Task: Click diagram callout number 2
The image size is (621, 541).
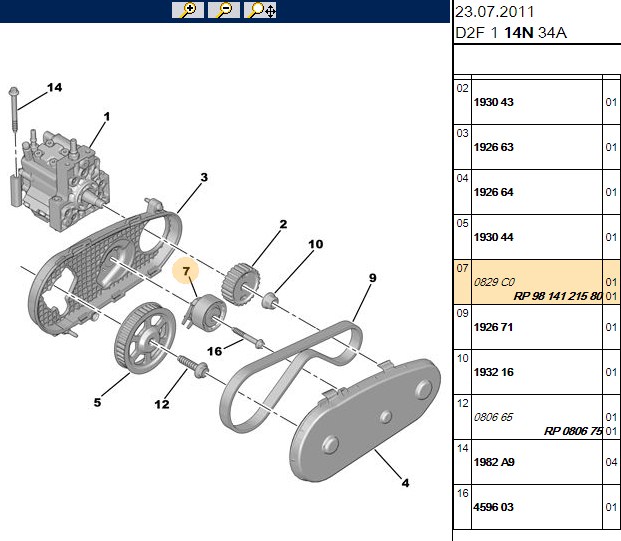Action: point(283,224)
